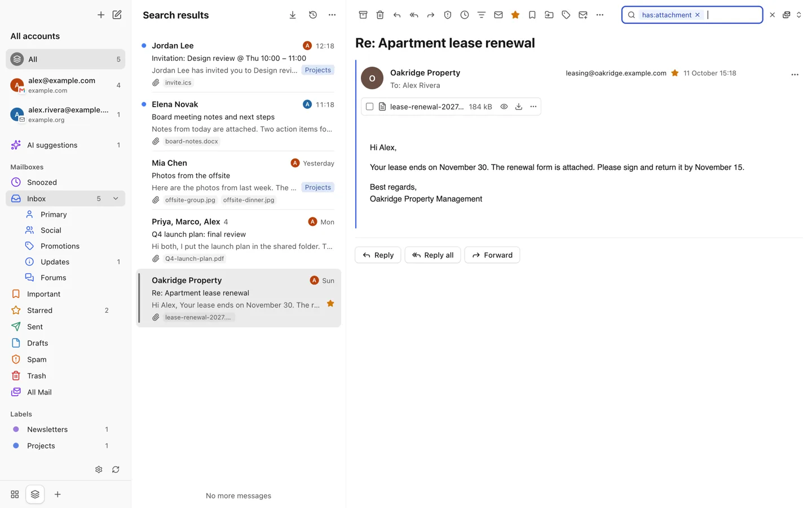
Task: Open attachment more options ellipsis
Action: tap(533, 107)
